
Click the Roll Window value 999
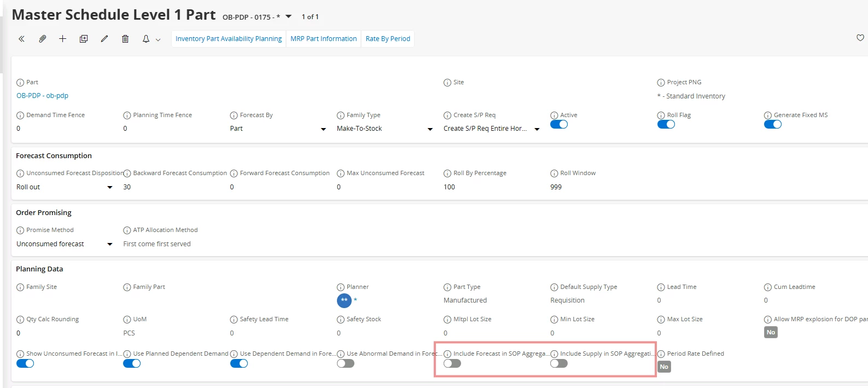click(556, 187)
